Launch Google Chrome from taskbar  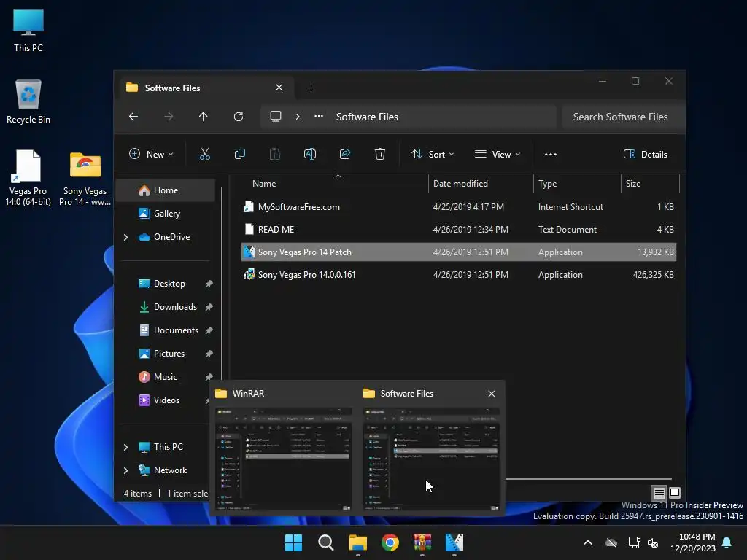390,542
